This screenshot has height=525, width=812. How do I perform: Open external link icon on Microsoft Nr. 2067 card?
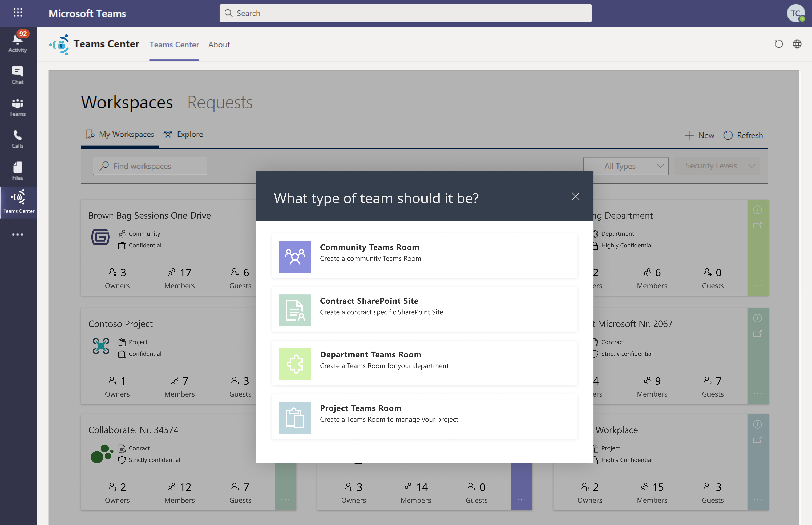click(758, 334)
